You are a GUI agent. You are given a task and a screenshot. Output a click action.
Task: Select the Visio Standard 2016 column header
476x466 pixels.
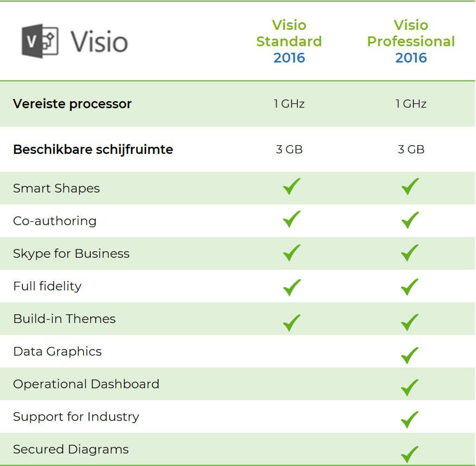click(x=289, y=41)
